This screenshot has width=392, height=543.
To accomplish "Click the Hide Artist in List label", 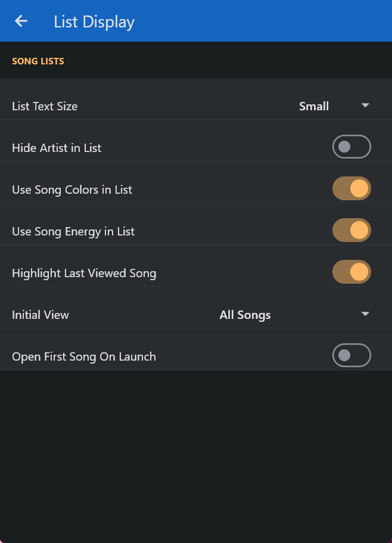I will pos(57,148).
